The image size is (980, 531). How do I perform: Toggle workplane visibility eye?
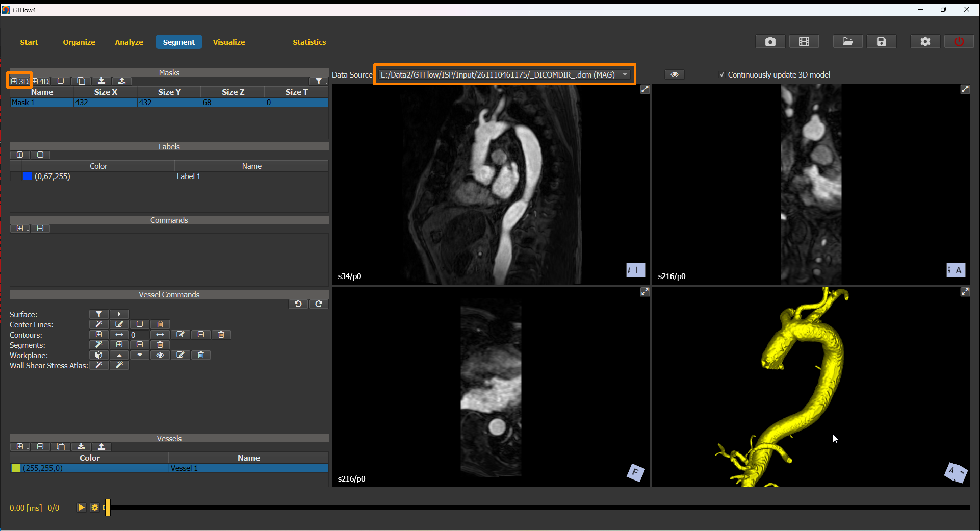coord(160,355)
